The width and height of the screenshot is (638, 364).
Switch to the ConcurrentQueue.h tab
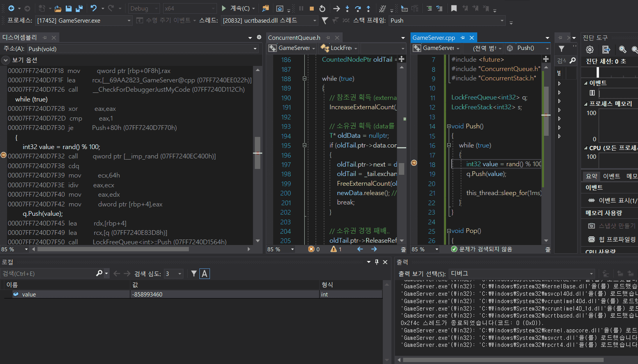(x=294, y=38)
